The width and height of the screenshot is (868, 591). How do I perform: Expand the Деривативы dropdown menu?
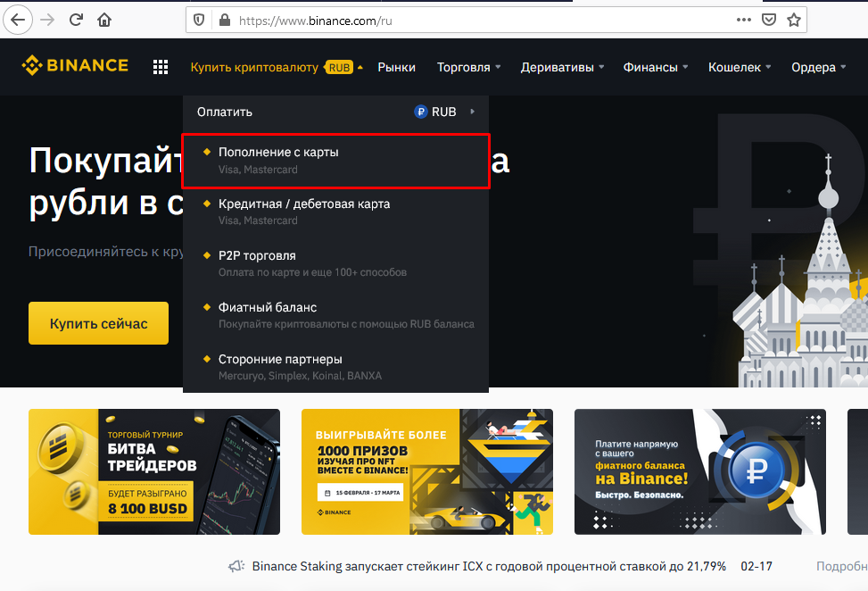(x=562, y=67)
